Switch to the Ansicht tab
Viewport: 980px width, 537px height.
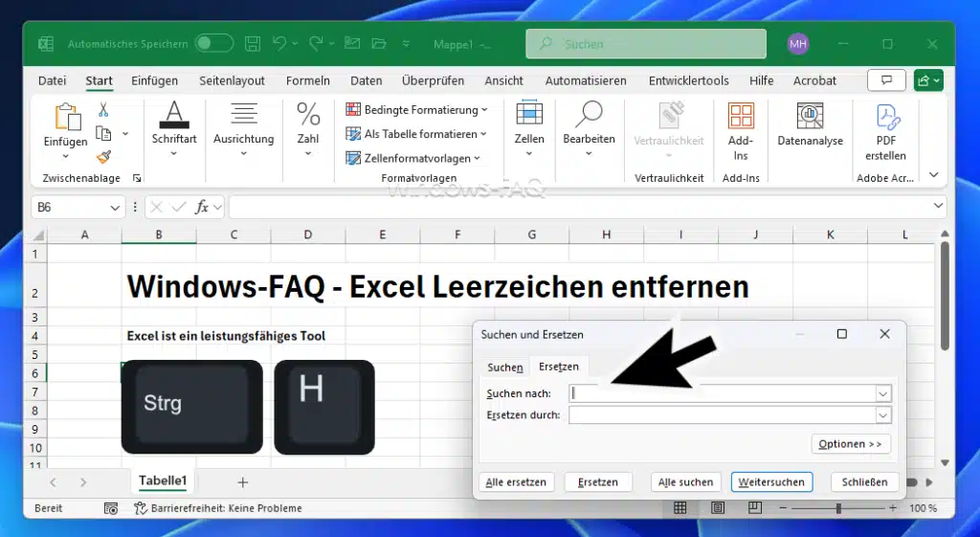pyautogui.click(x=503, y=80)
